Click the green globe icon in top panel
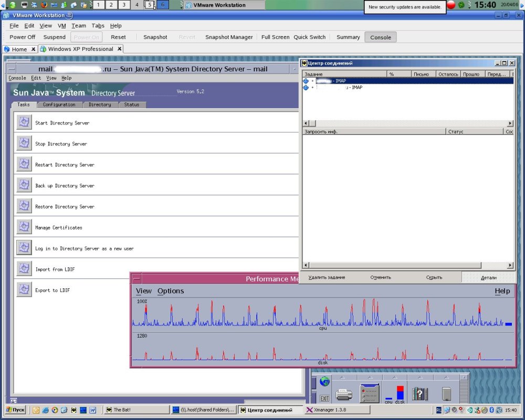 13,5
